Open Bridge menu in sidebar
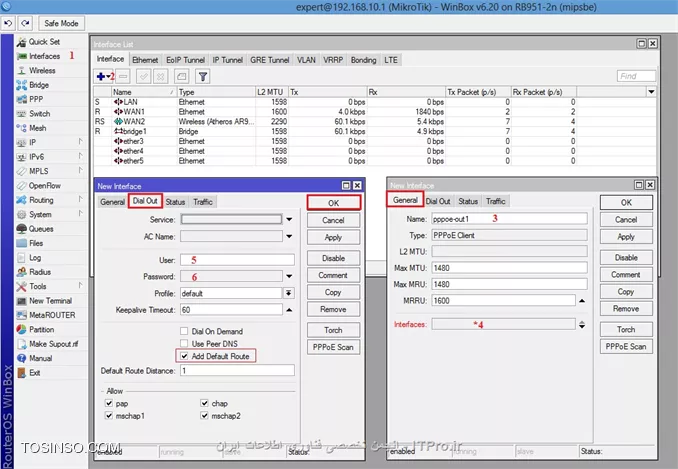 coord(32,85)
